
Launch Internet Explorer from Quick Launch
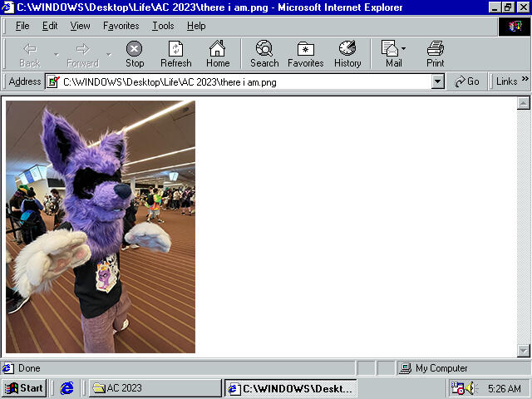click(x=67, y=388)
